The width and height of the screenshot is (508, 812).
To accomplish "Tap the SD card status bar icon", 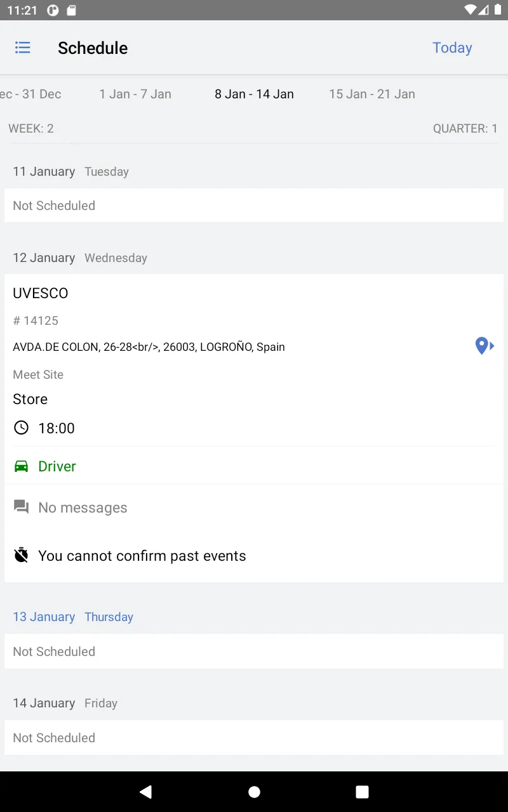I will click(x=71, y=10).
